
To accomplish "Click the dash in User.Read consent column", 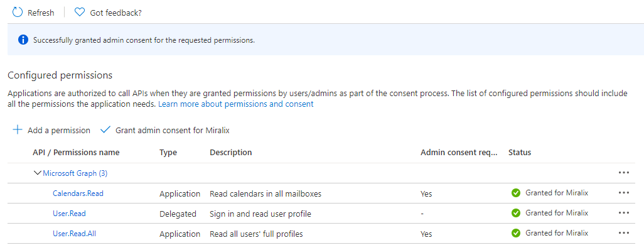I will click(422, 214).
